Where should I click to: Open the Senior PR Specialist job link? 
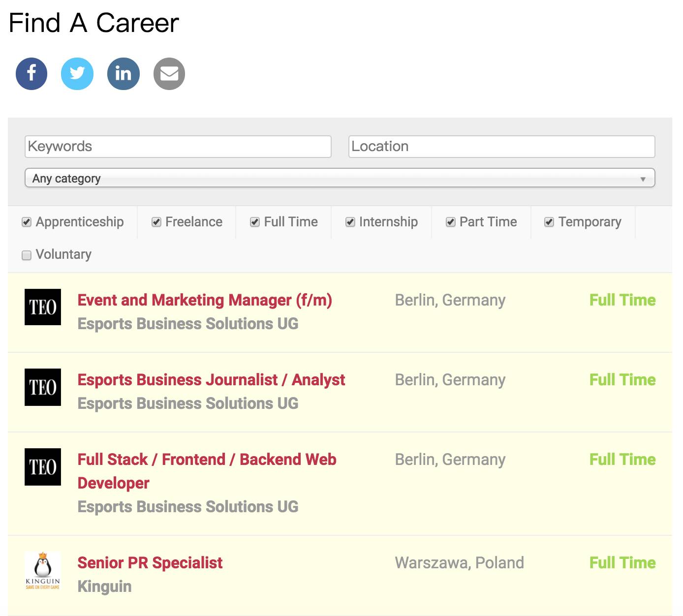pos(150,563)
